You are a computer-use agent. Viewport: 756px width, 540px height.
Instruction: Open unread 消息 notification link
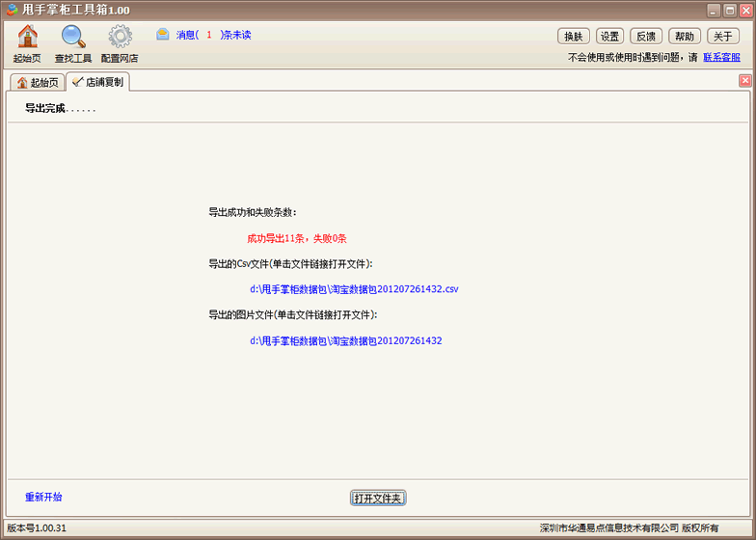click(x=214, y=35)
